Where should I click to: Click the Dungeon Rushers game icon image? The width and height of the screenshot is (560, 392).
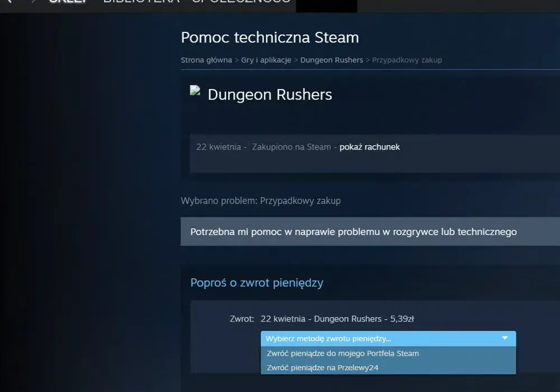(195, 90)
